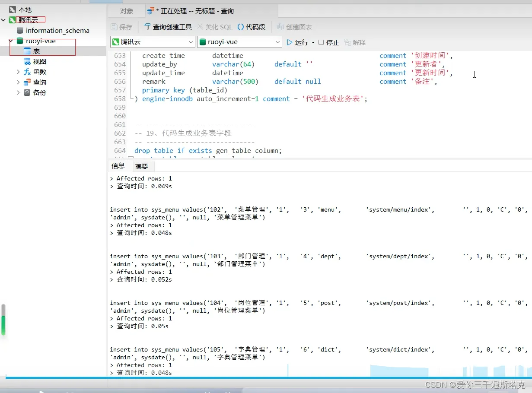Click insert statement for '103' 部门管理
The height and width of the screenshot is (393, 532).
pyautogui.click(x=319, y=260)
